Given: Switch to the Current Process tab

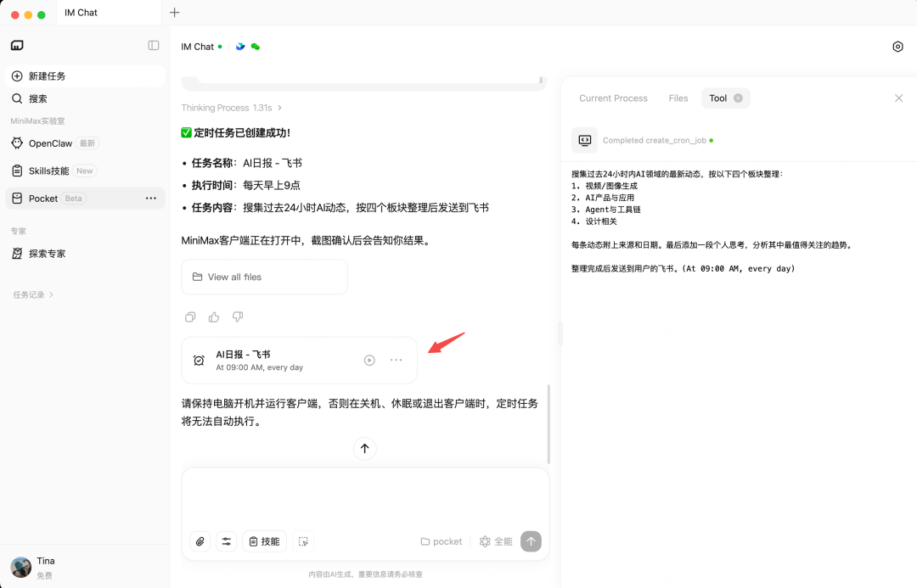Looking at the screenshot, I should (x=613, y=98).
